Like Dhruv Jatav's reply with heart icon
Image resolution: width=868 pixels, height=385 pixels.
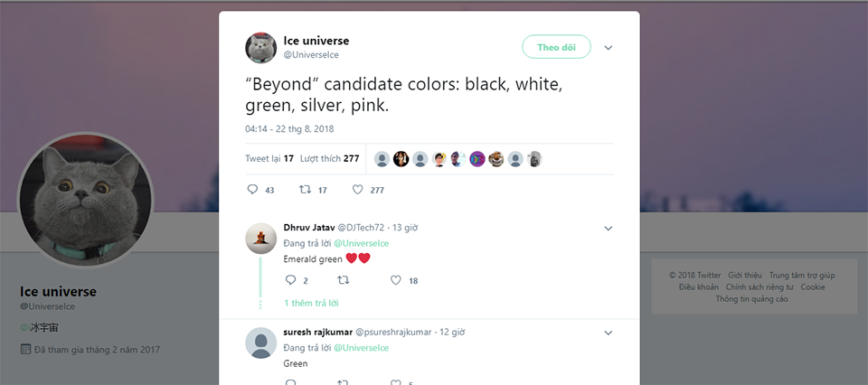coord(395,280)
